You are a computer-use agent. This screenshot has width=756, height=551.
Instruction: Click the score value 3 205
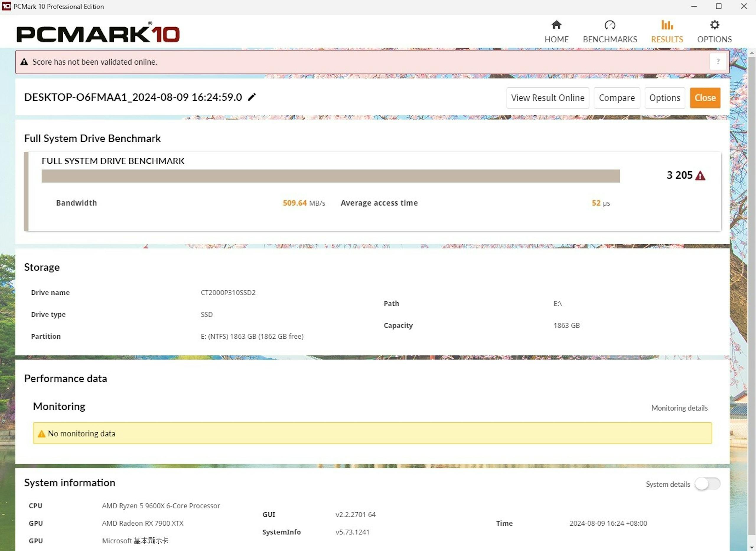coord(679,175)
